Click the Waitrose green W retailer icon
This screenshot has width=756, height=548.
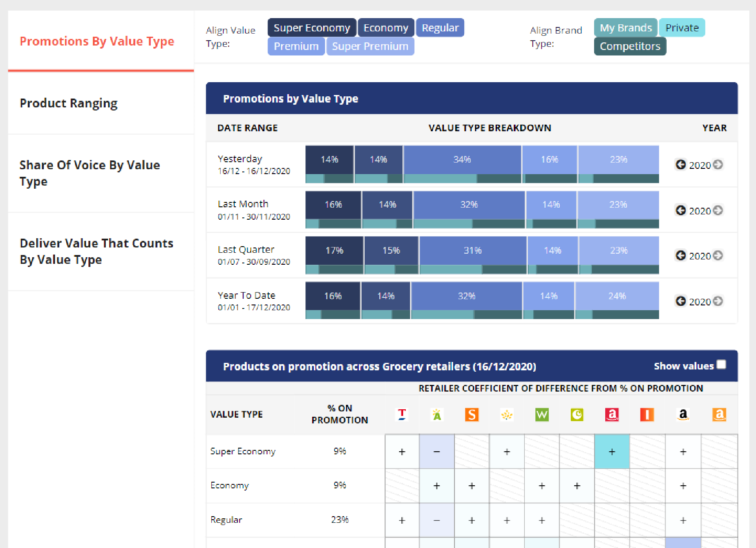point(542,415)
